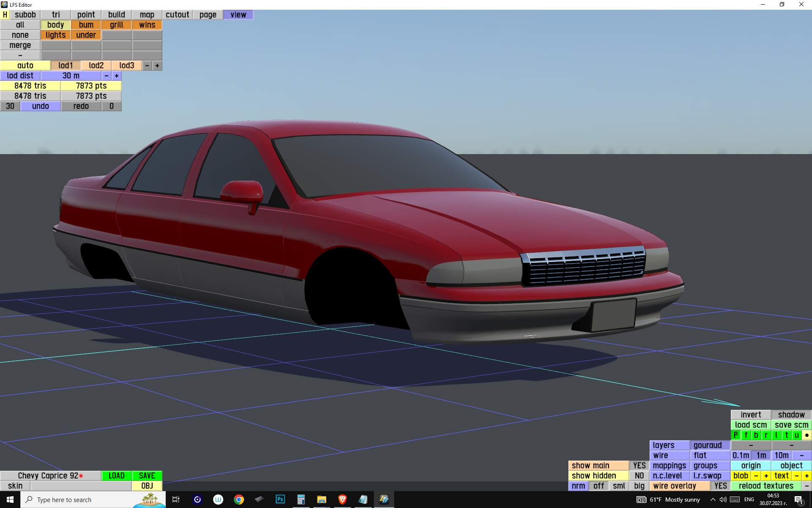Increase blob size with plus button

(766, 476)
